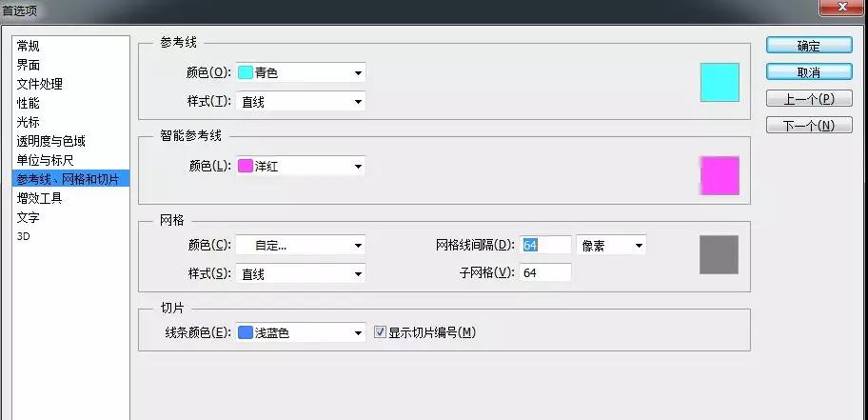Screen dimensions: 868x420
Task: Select 常规 in the preferences list
Action: coord(70,46)
